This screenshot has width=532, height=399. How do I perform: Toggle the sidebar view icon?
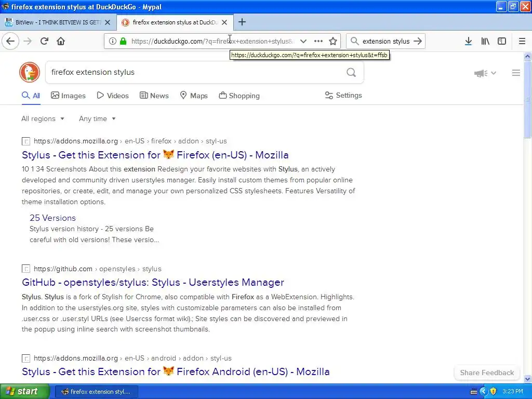[x=502, y=41]
